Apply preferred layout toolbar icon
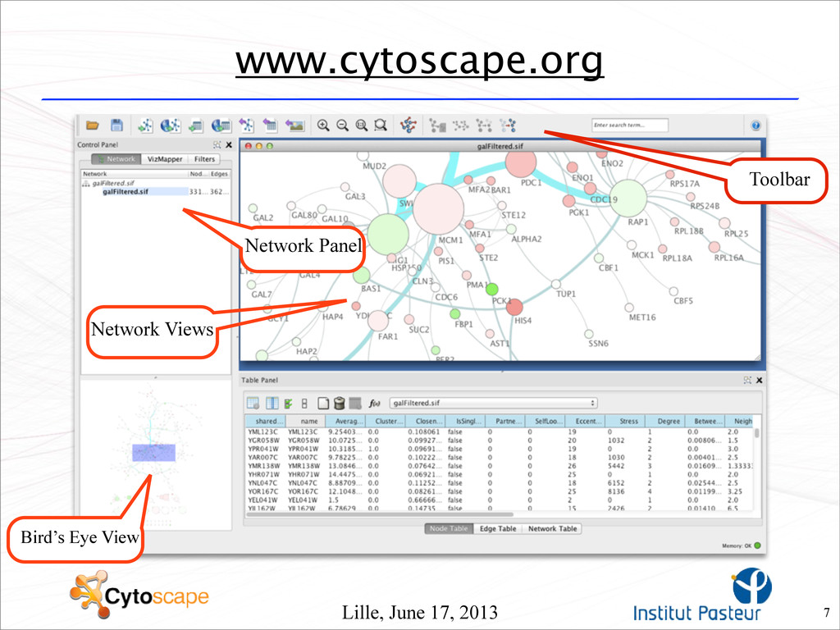 pos(409,126)
